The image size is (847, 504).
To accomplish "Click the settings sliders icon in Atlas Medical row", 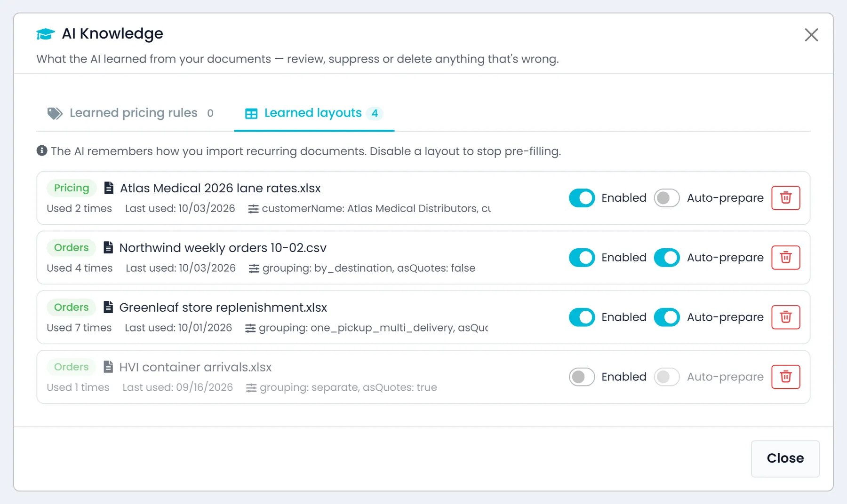I will point(253,209).
